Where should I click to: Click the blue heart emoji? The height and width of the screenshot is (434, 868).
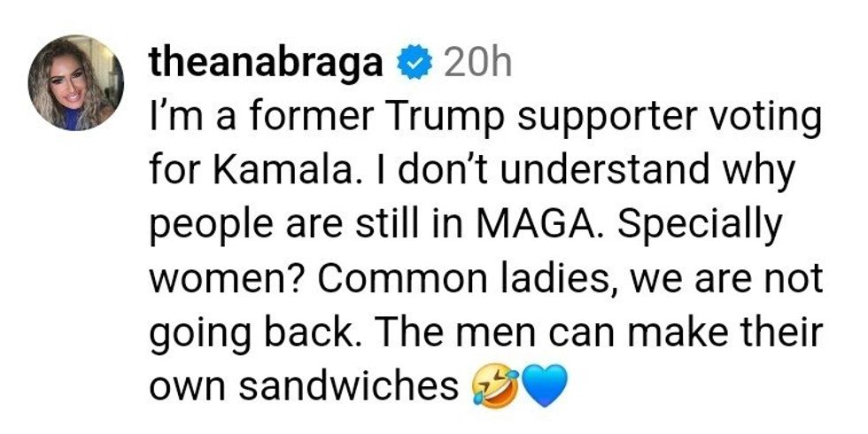click(544, 386)
